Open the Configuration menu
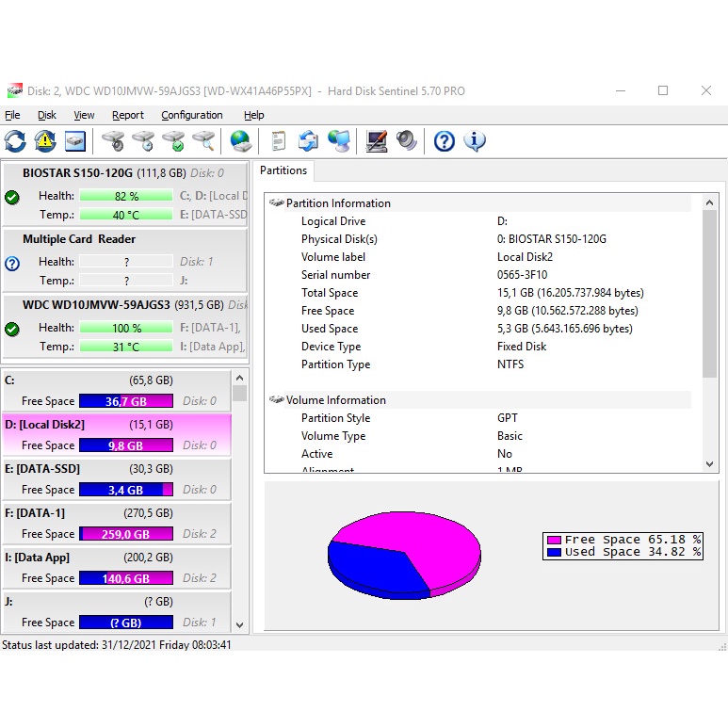 (x=192, y=115)
